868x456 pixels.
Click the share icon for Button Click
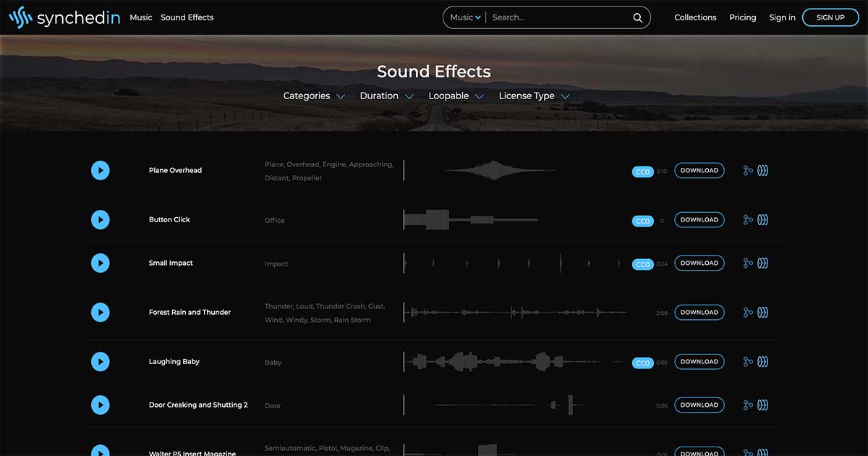click(748, 220)
